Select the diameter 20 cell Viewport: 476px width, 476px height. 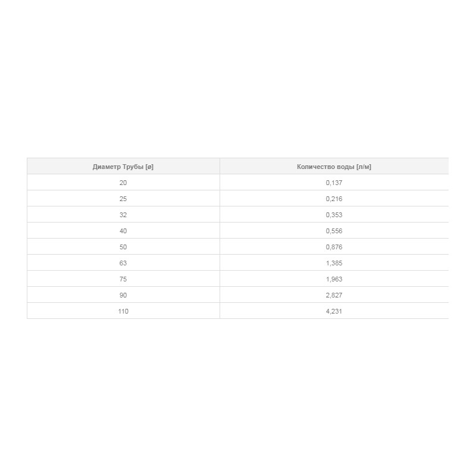(x=123, y=183)
